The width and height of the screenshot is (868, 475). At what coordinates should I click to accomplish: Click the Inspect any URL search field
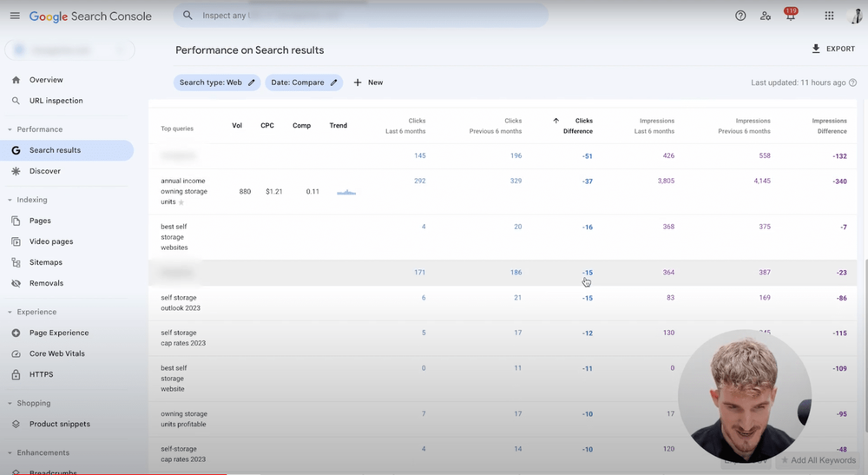coord(361,16)
